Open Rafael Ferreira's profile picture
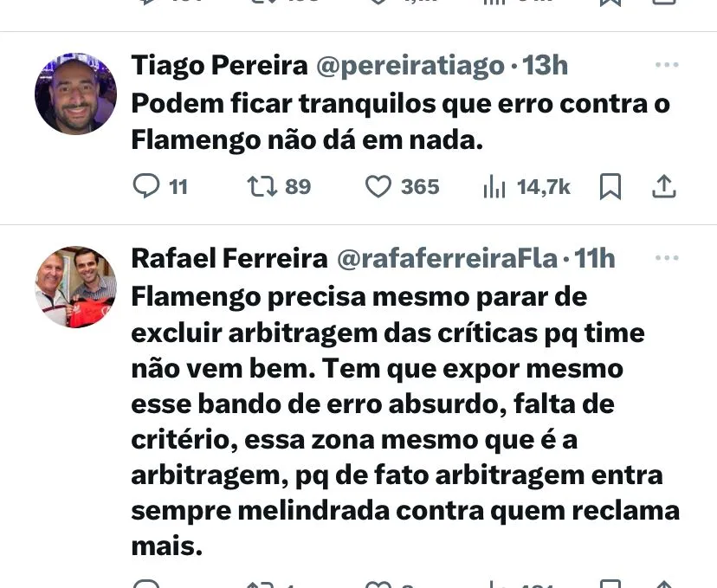 click(x=76, y=288)
